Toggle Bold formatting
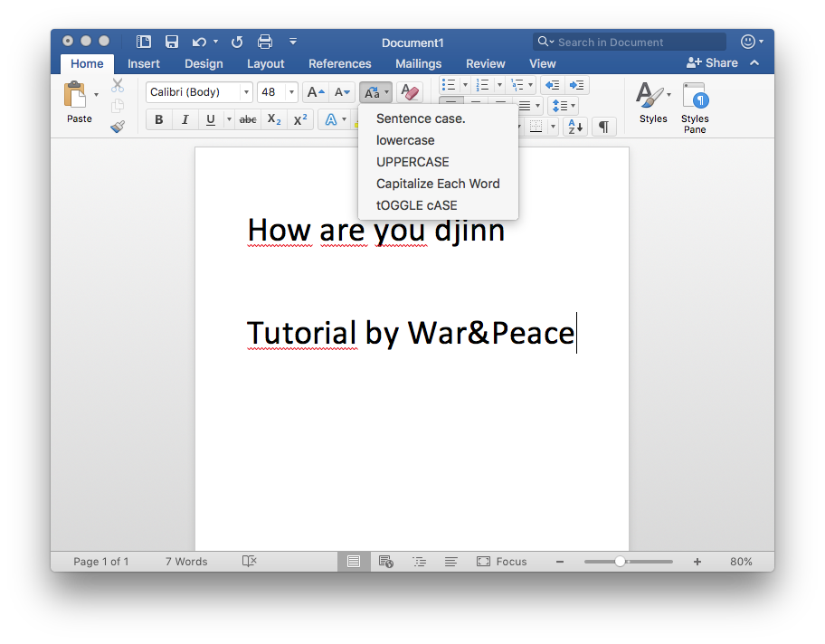Viewport: 825px width, 644px height. [159, 120]
